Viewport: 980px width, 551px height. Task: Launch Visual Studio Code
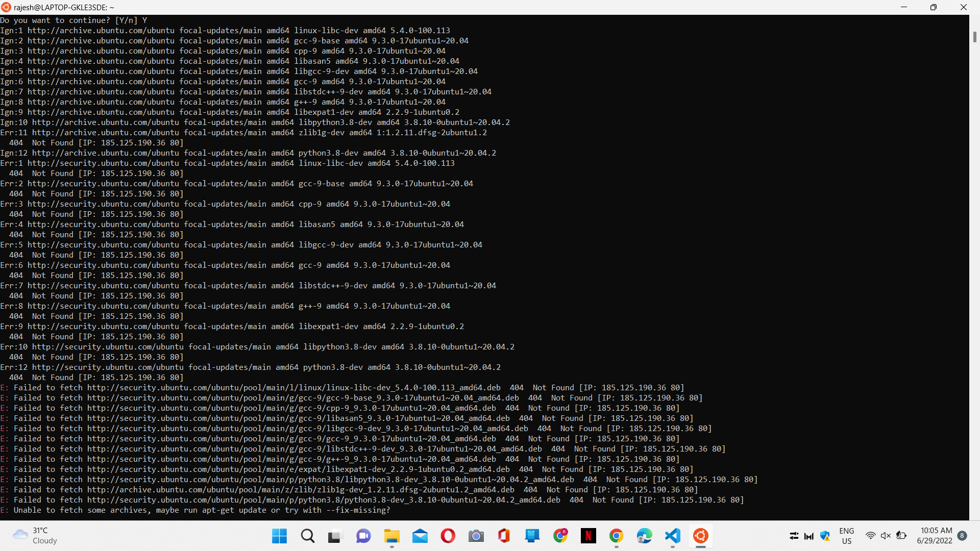[673, 536]
